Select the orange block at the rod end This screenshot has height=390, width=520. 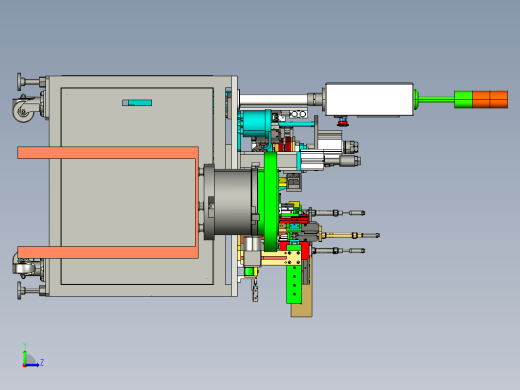coord(490,99)
